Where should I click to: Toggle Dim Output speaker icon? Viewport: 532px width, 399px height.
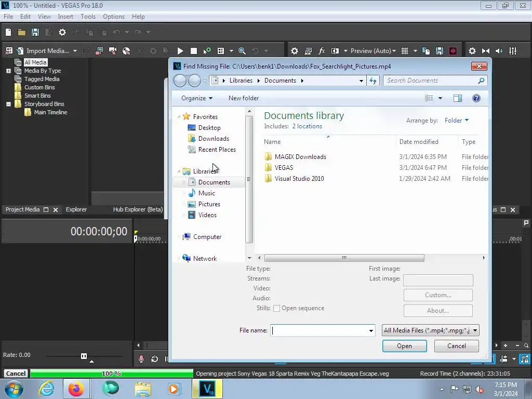click(x=499, y=51)
